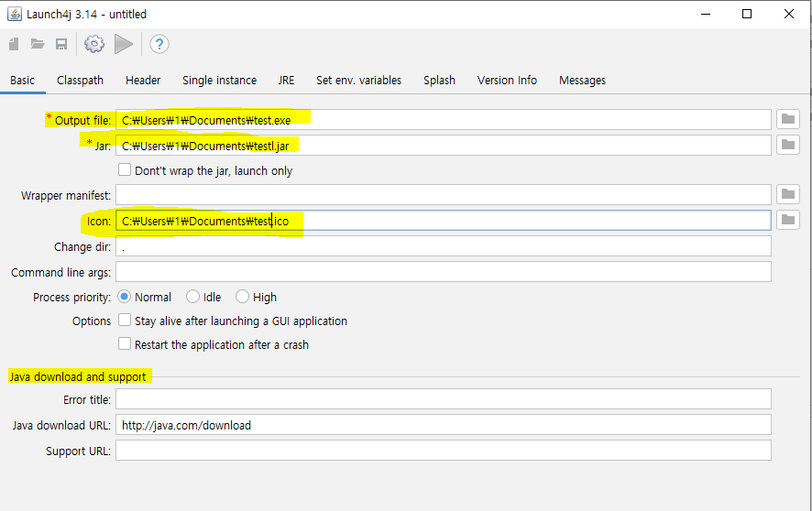
Task: Click the Options label
Action: (x=92, y=321)
